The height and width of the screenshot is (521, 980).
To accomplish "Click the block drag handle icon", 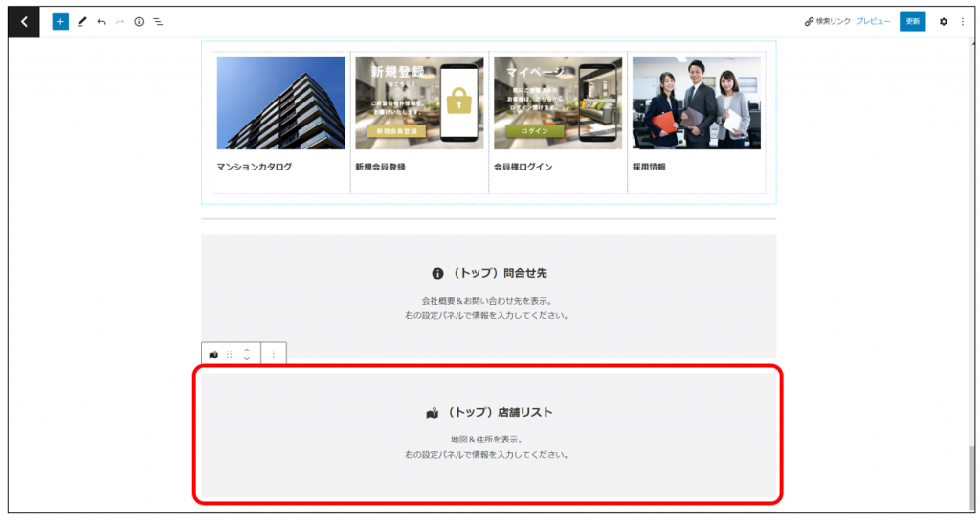I will (x=230, y=354).
